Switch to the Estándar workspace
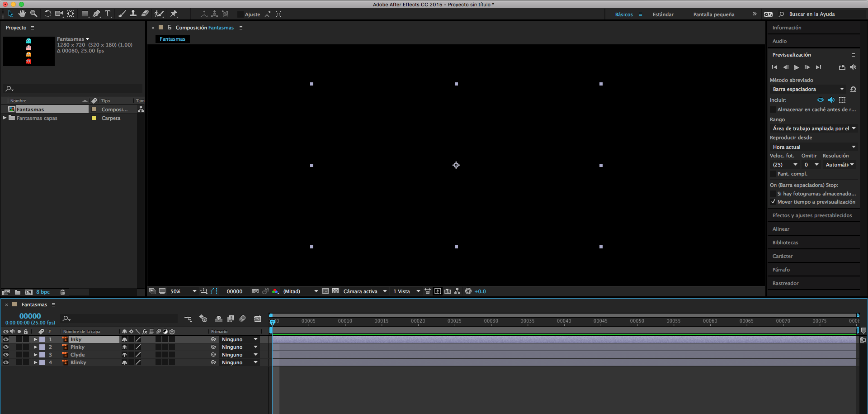This screenshot has width=868, height=414. (663, 14)
